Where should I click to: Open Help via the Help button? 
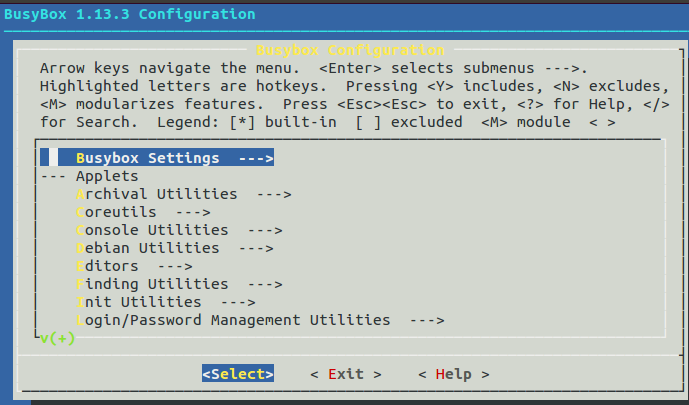454,374
